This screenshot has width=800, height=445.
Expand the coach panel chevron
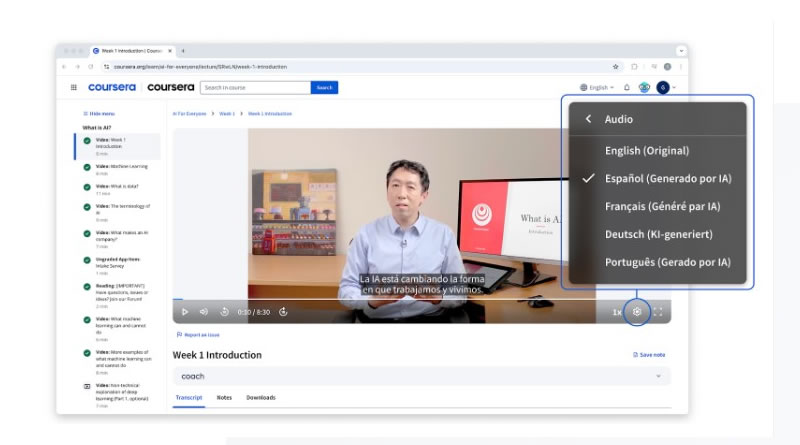click(658, 376)
